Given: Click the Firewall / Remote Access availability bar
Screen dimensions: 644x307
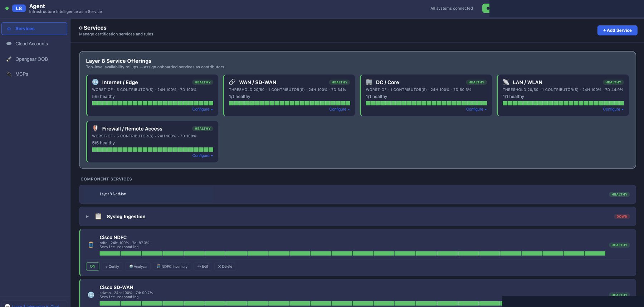Looking at the screenshot, I should pyautogui.click(x=152, y=150).
